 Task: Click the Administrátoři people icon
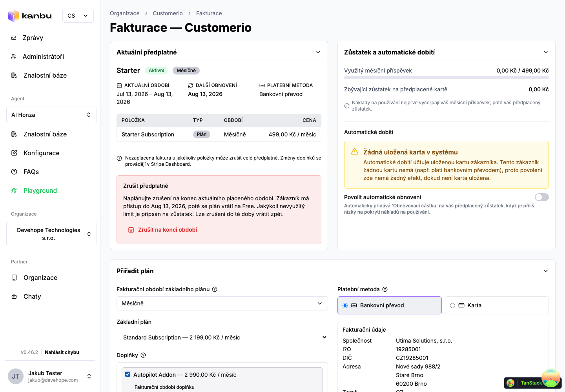coord(14,56)
